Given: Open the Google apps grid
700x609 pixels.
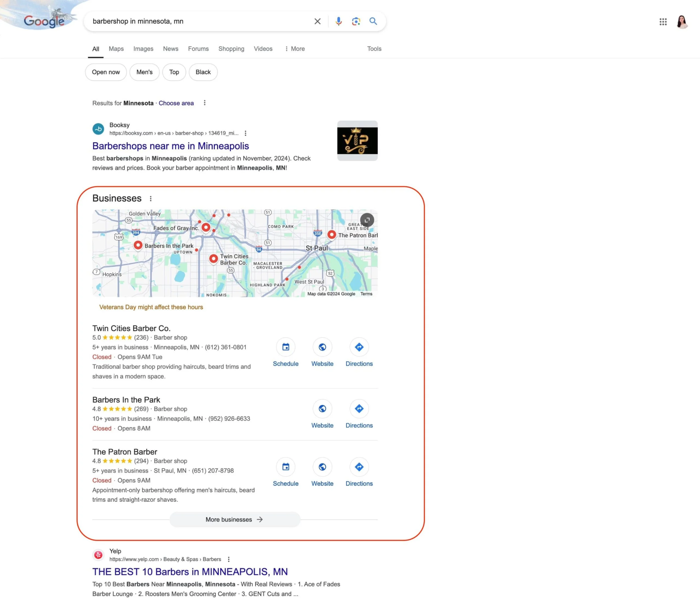Looking at the screenshot, I should coord(663,22).
